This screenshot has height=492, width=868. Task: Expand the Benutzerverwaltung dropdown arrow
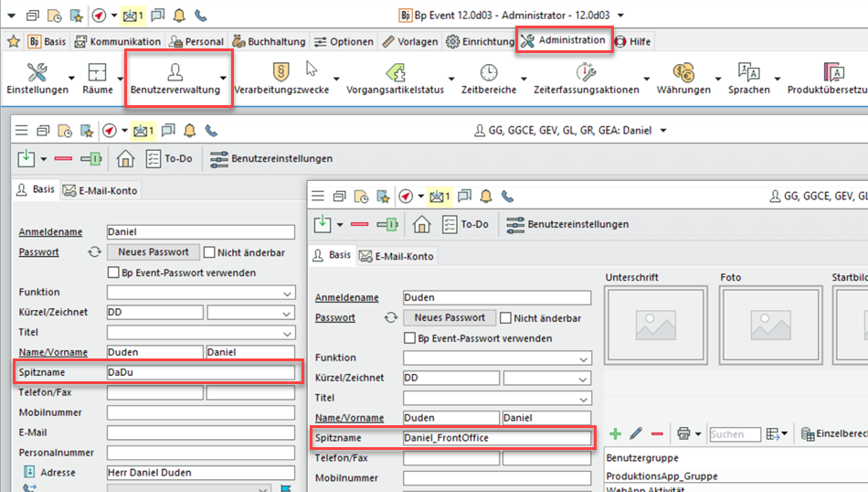point(224,80)
